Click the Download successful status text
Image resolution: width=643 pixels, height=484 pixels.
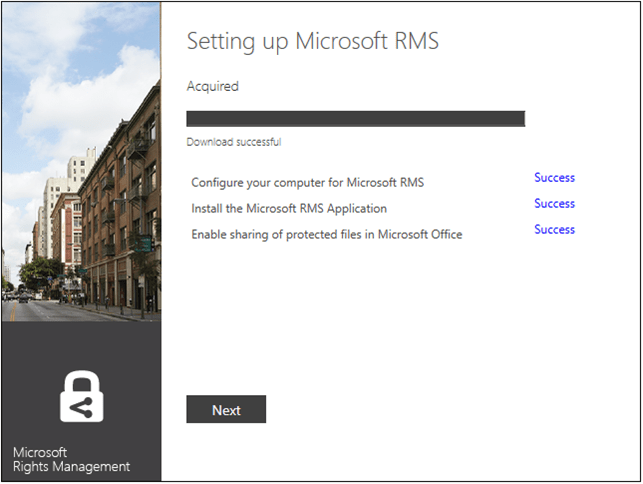(234, 142)
